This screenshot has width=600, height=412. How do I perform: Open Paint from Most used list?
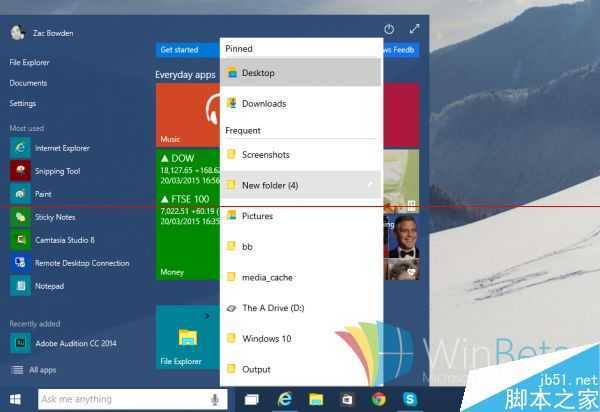coord(31,194)
